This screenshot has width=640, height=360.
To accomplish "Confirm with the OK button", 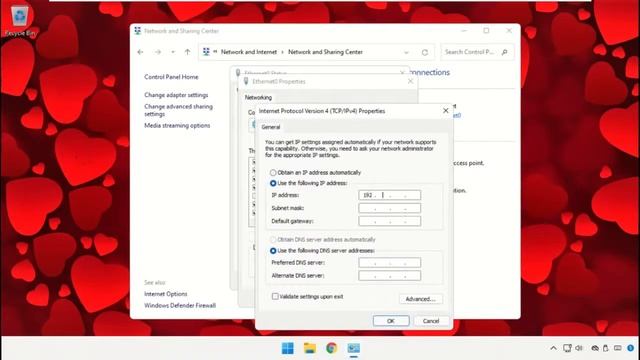I will [391, 321].
